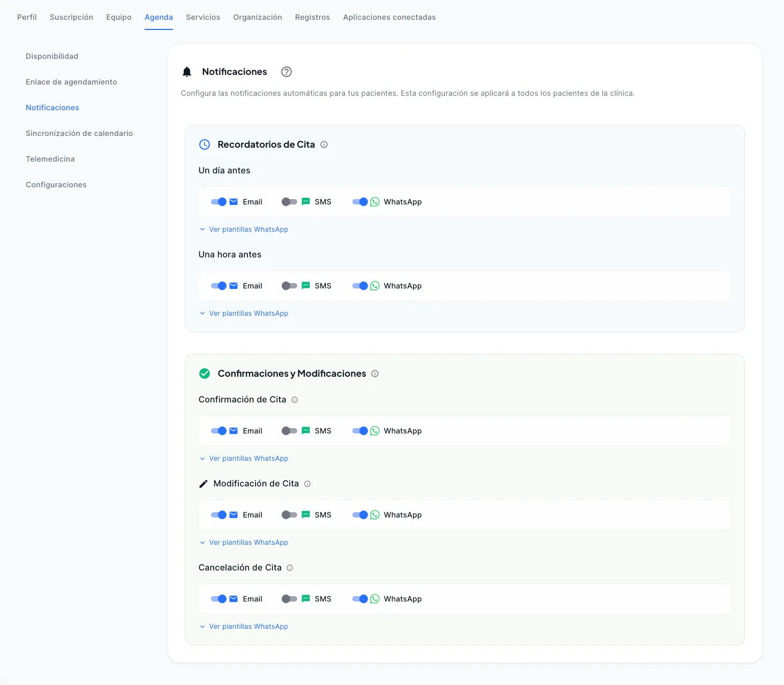Screen dimensions: 784x685
Task: Enable SMS notifications for Una hora antes
Action: (x=289, y=285)
